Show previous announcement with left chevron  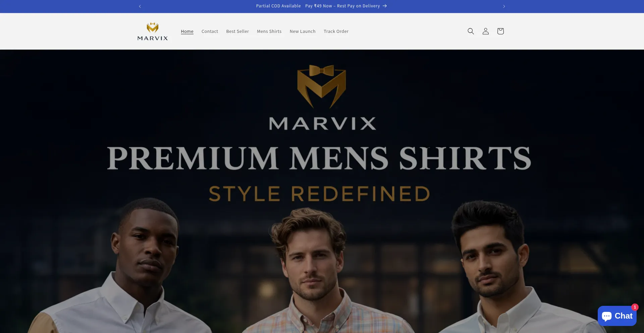(x=140, y=6)
